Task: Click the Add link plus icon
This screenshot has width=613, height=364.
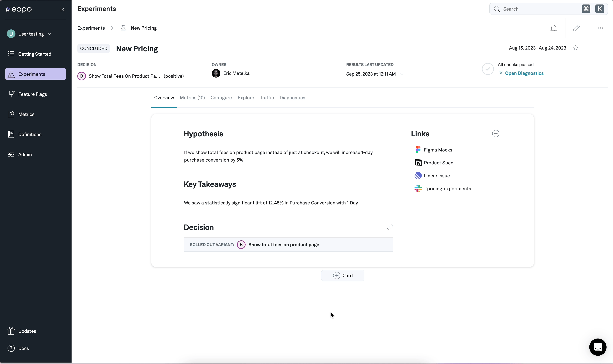Action: 496,134
